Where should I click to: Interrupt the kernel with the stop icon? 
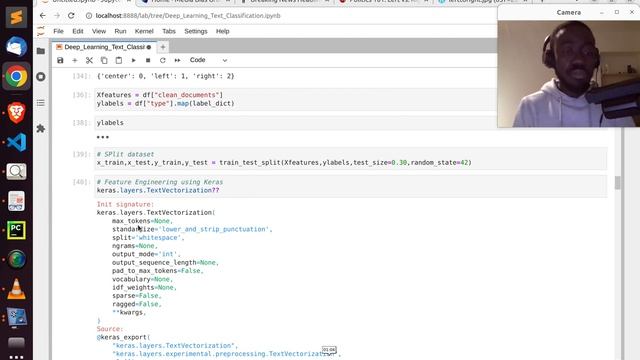tap(148, 60)
